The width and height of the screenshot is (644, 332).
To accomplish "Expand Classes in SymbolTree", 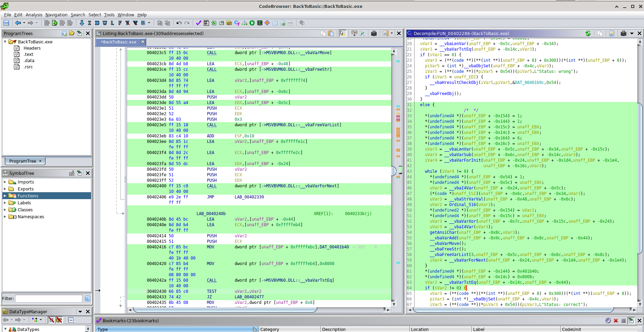I will pos(5,210).
